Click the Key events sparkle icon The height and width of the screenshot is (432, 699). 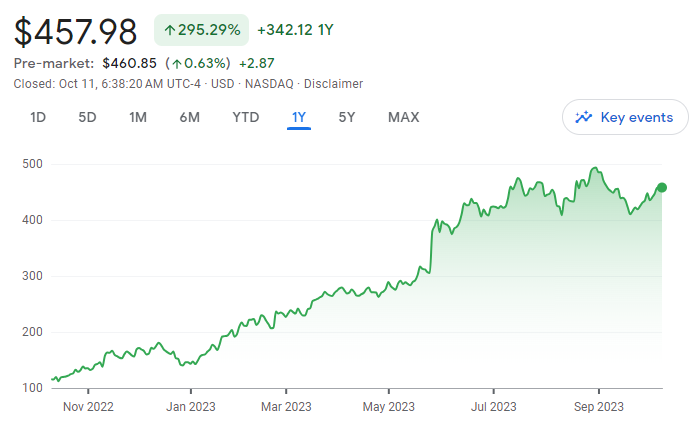click(585, 118)
